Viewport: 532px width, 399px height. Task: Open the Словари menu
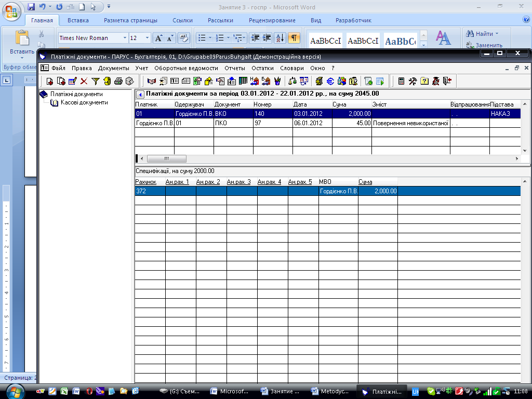[x=292, y=68]
